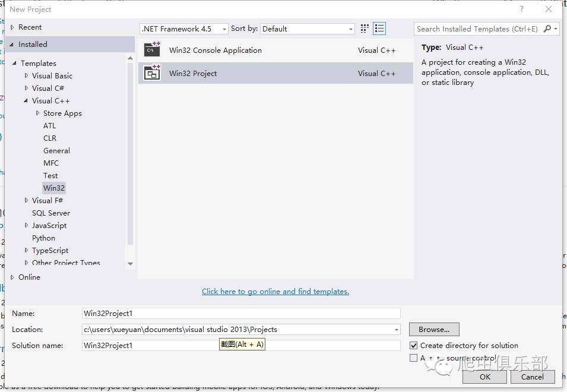The image size is (567, 392).
Task: Click into the Solution name field
Action: [241, 345]
